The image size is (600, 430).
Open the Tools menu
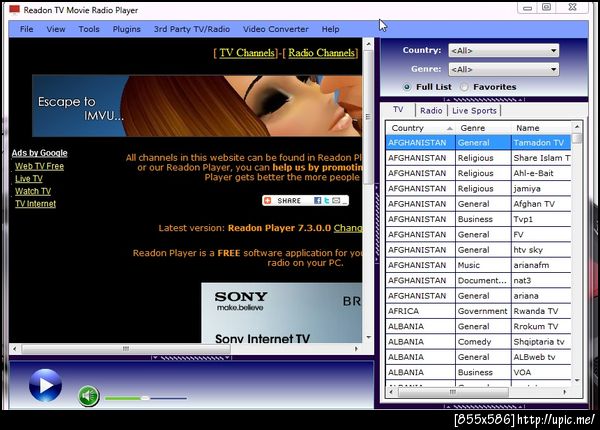[89, 29]
